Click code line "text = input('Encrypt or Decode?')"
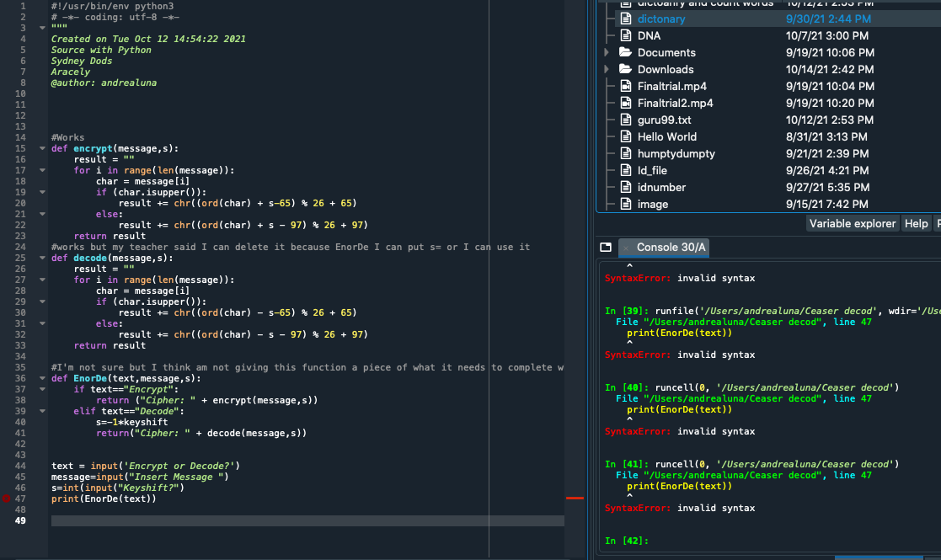The image size is (941, 560). [145, 466]
